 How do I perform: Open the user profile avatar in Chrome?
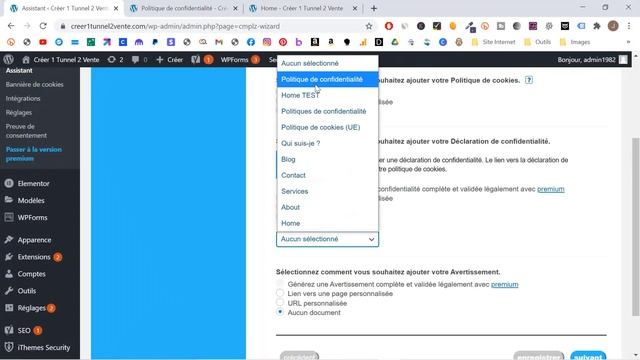click(613, 26)
